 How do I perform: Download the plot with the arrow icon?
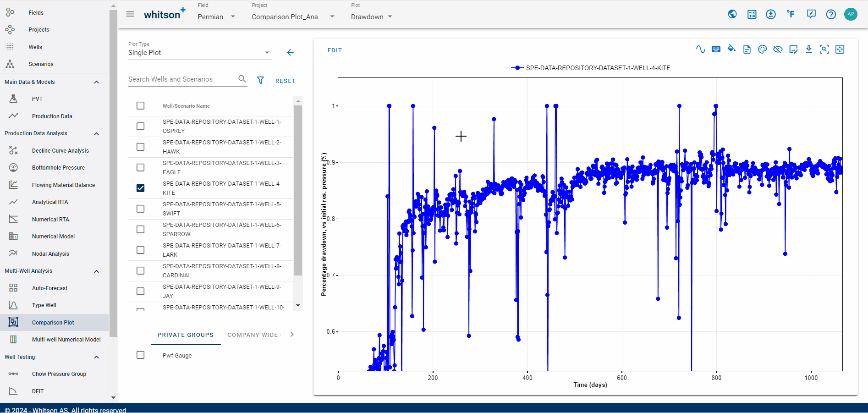coord(809,50)
